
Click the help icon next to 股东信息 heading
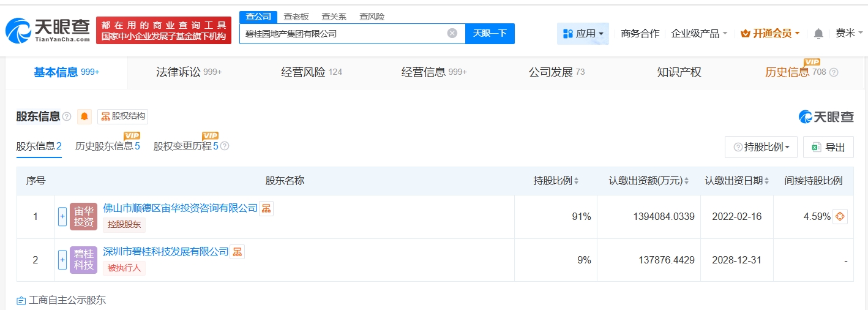(x=67, y=116)
